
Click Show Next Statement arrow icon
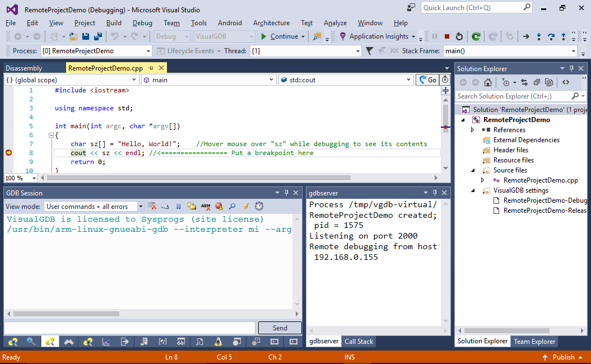526,36
